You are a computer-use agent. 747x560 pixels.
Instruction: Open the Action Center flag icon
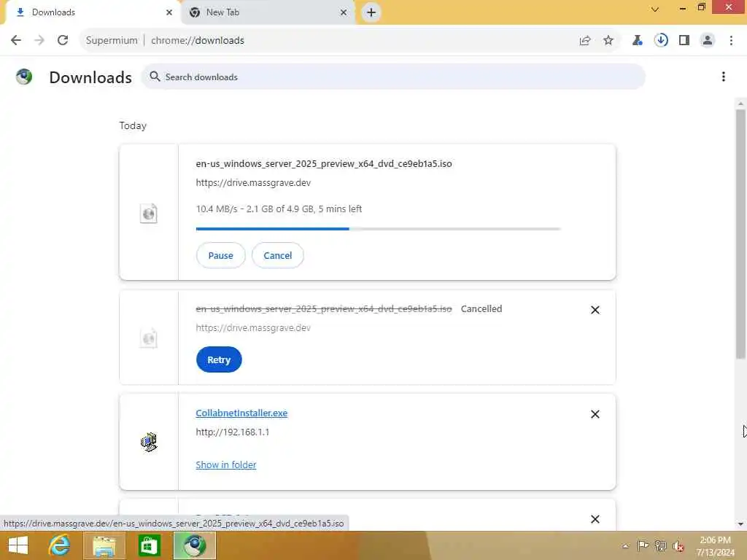pos(643,545)
